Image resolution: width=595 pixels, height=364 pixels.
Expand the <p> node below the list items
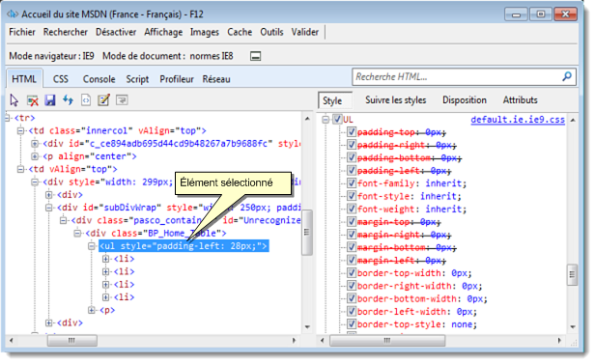click(x=92, y=310)
